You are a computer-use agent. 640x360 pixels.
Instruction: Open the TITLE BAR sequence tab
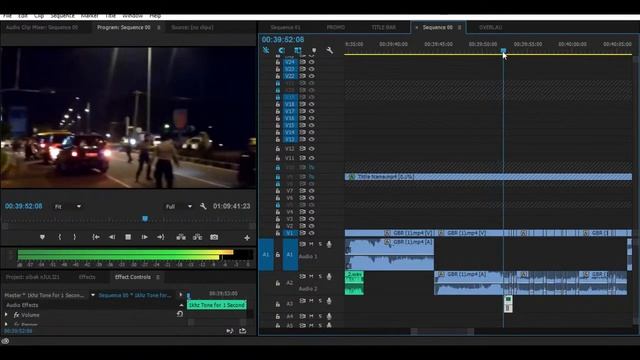click(x=383, y=27)
